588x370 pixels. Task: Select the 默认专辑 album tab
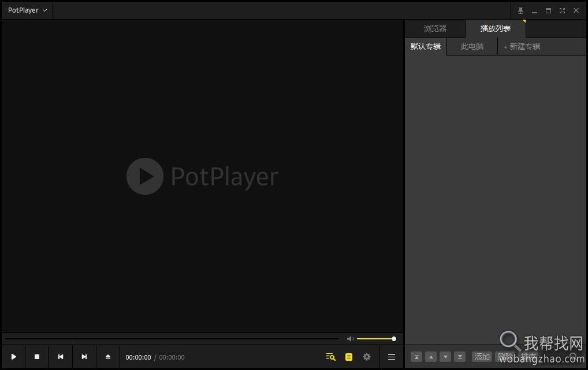click(426, 46)
